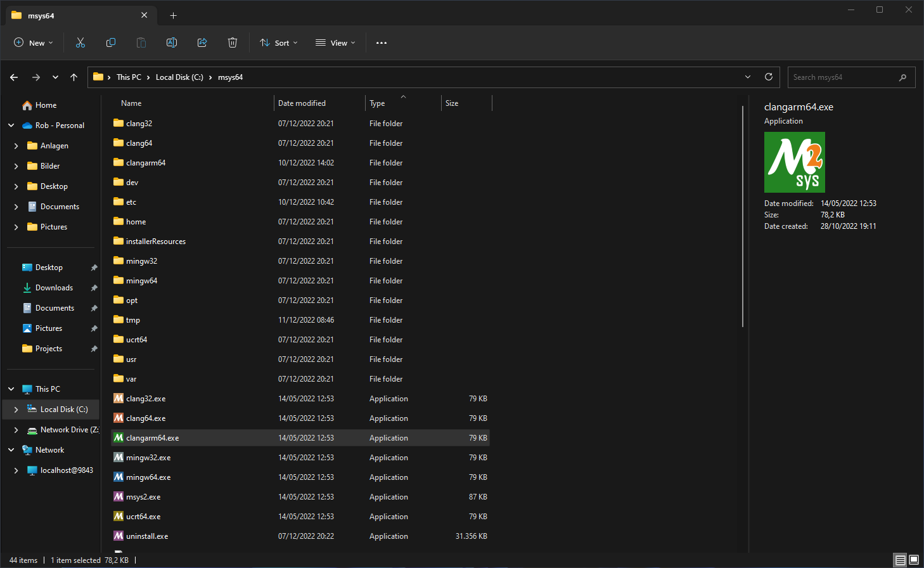Image resolution: width=924 pixels, height=568 pixels.
Task: Unpin Downloads from Quick access
Action: coord(94,288)
